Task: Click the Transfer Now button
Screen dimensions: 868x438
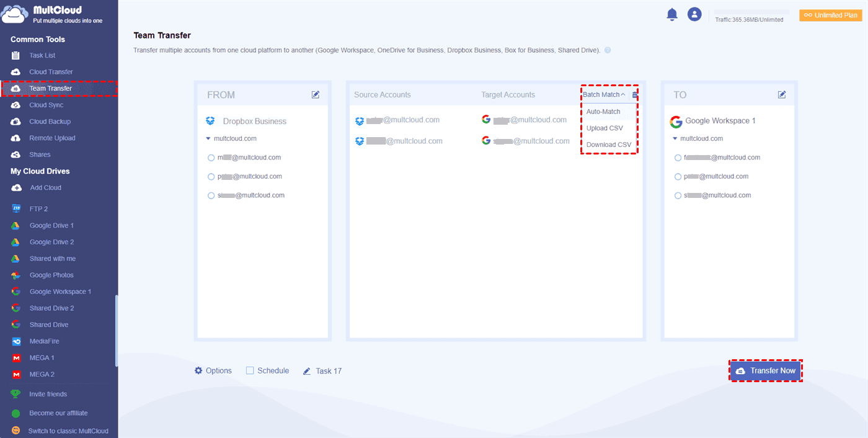Action: pos(766,370)
